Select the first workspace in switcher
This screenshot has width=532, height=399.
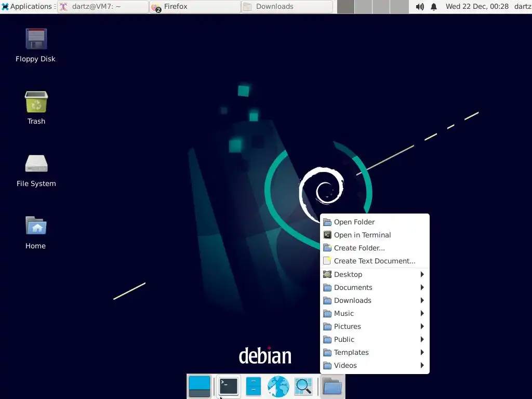click(345, 7)
